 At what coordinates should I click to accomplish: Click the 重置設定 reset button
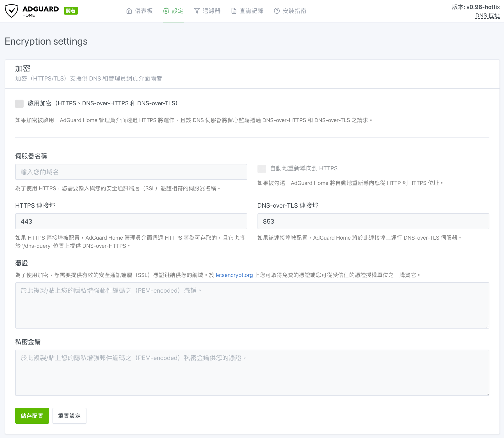(x=69, y=416)
